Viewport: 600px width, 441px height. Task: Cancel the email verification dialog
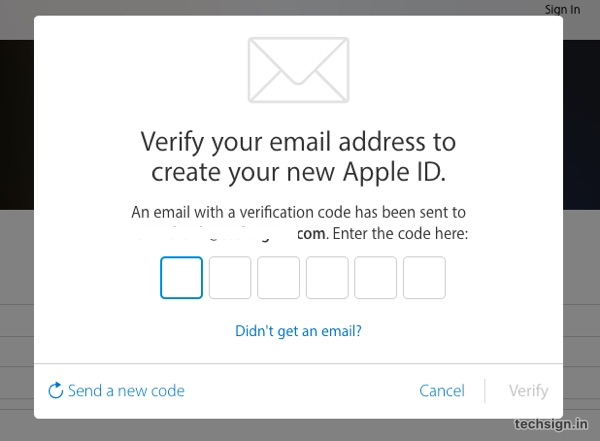pos(442,391)
